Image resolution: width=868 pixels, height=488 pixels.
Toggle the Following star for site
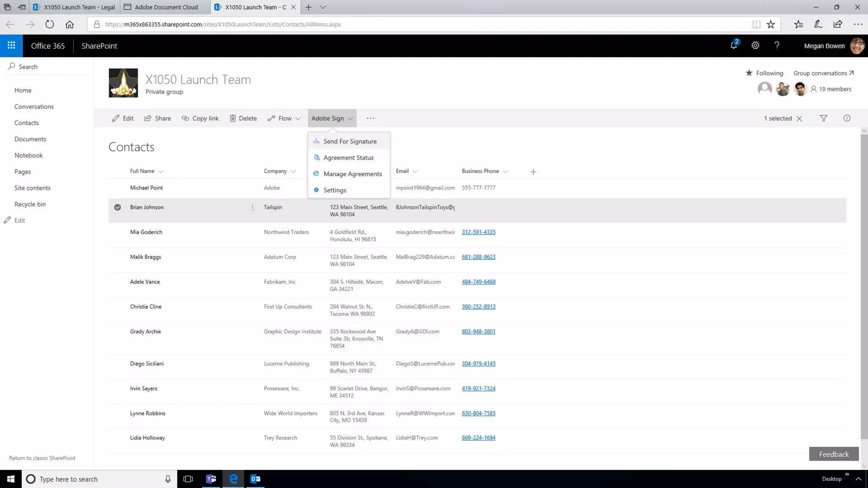749,73
